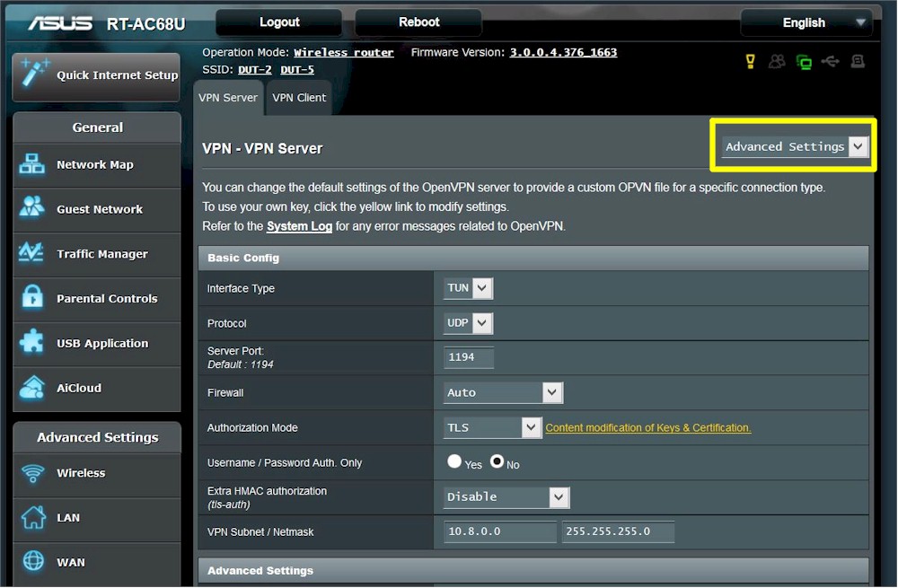Open AiCloud settings
This screenshot has width=898, height=588.
pos(96,389)
